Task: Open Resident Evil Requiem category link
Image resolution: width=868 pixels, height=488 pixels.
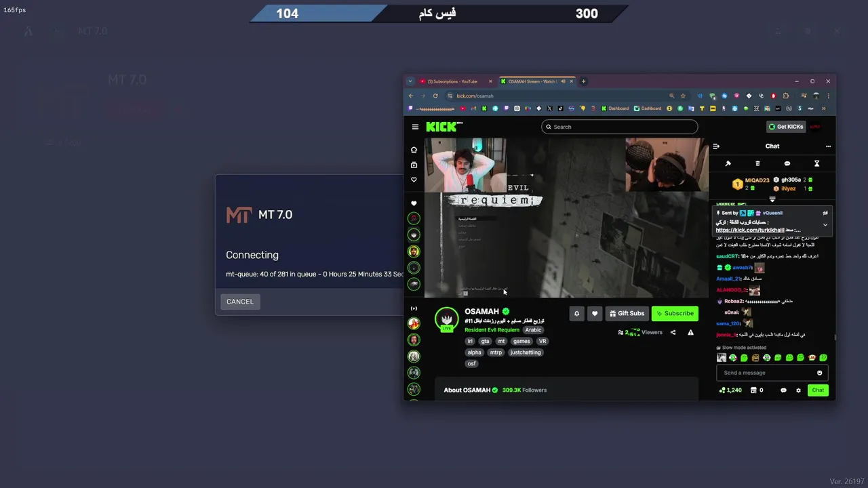Action: coord(492,330)
